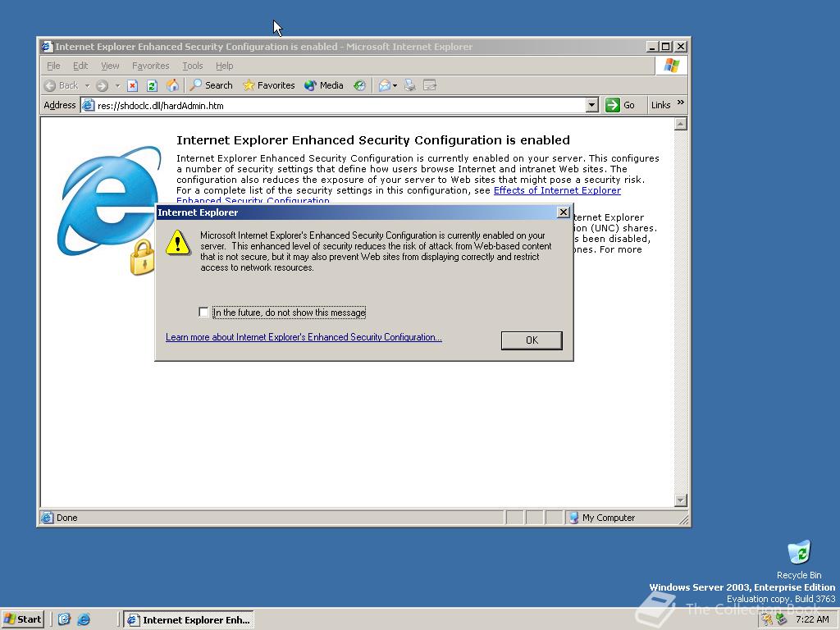This screenshot has height=630, width=840.
Task: Open the Favorites star toolbar button
Action: point(268,85)
